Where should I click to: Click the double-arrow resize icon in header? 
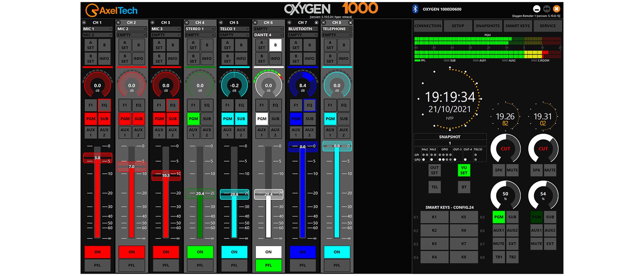[x=547, y=9]
